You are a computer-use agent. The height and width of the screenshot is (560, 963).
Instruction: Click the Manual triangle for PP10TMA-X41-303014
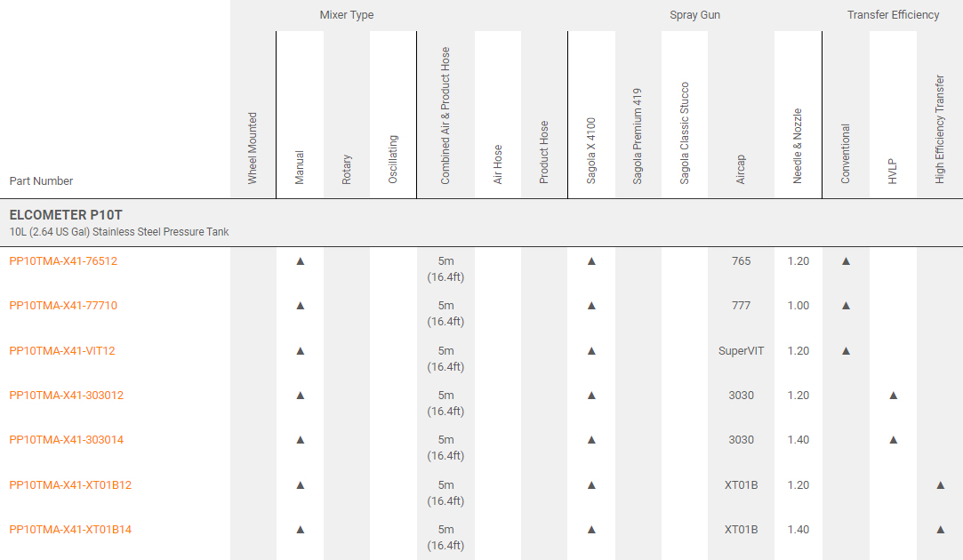point(301,440)
